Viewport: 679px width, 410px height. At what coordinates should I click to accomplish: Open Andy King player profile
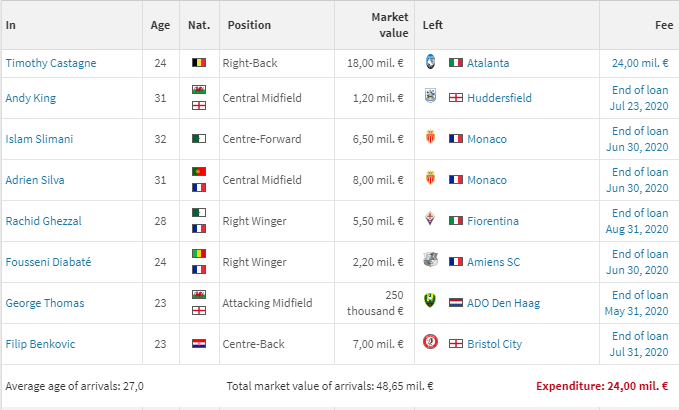coord(31,98)
